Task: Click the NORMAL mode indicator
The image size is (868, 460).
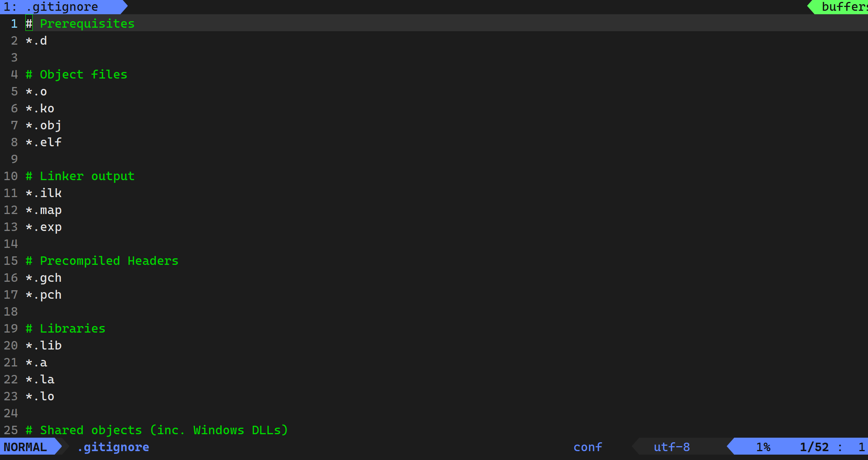Action: pyautogui.click(x=25, y=447)
